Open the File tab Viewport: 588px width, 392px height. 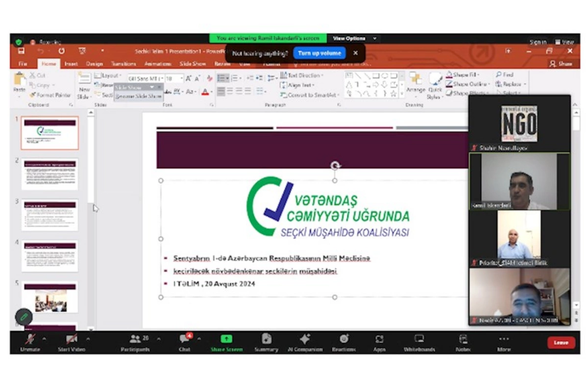pyautogui.click(x=23, y=64)
